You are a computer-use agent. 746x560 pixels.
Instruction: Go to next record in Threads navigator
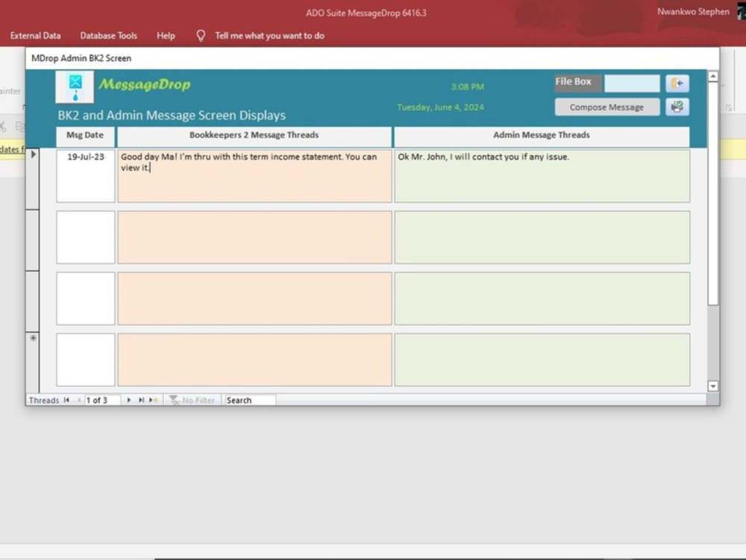click(128, 400)
